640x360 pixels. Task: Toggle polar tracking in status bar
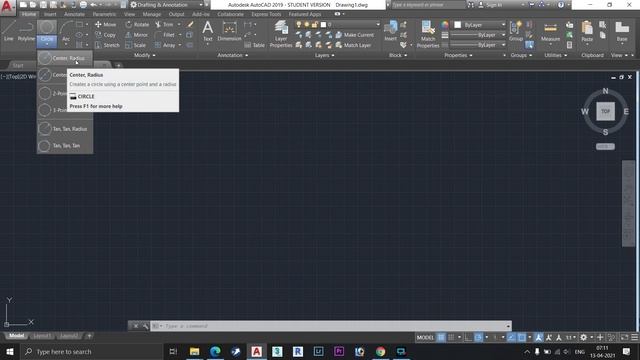point(478,337)
